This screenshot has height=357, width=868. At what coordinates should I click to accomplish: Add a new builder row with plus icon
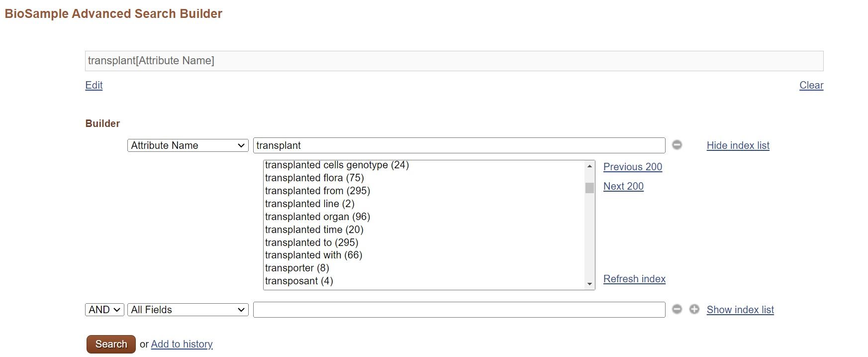(694, 309)
